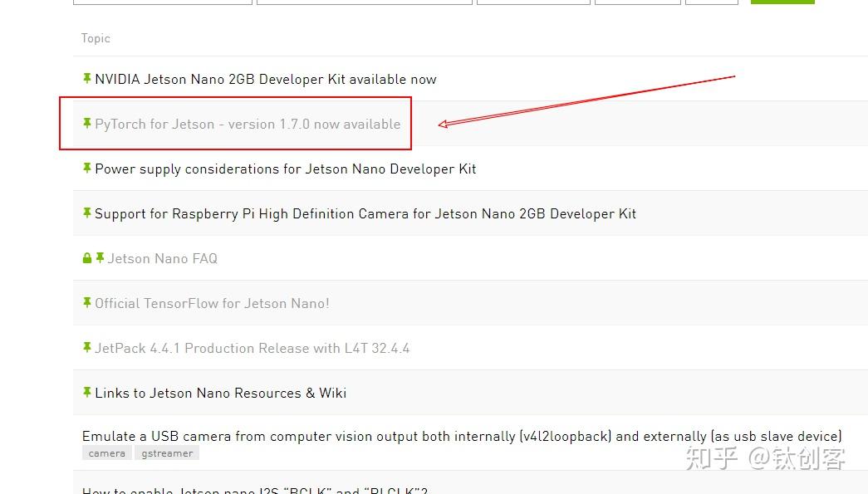Click the pin icon on NVIDIA Jetson Nano 2GB topic
The height and width of the screenshot is (494, 868).
click(x=87, y=79)
